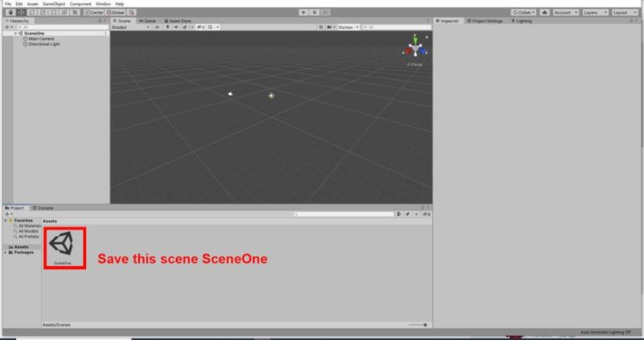Screen dimensions: 644x340
Task: Switch to the Project Settings tab
Action: (485, 21)
